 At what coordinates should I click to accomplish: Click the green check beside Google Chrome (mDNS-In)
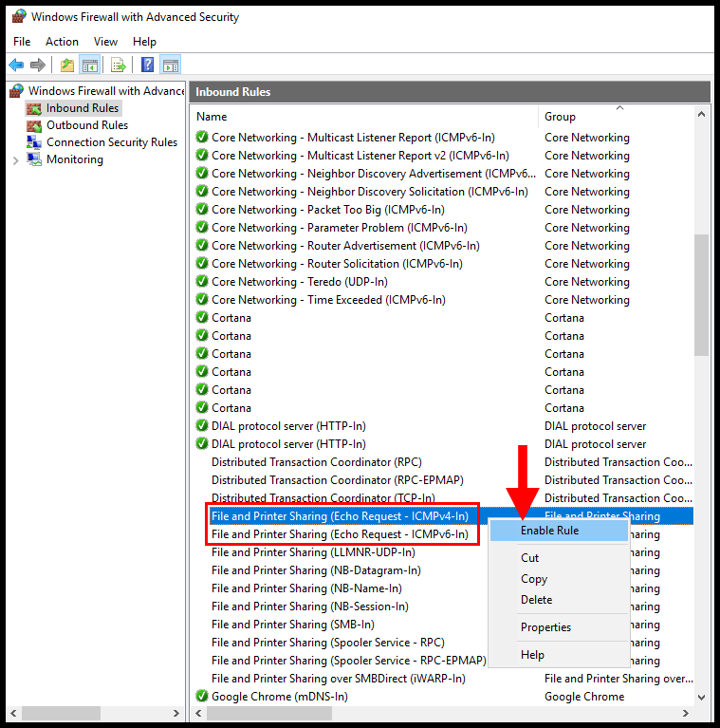tap(202, 696)
